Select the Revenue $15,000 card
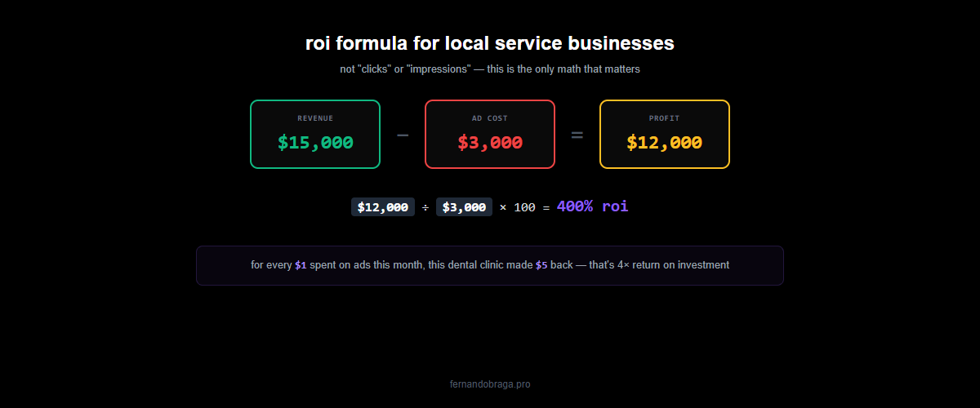 [315, 135]
